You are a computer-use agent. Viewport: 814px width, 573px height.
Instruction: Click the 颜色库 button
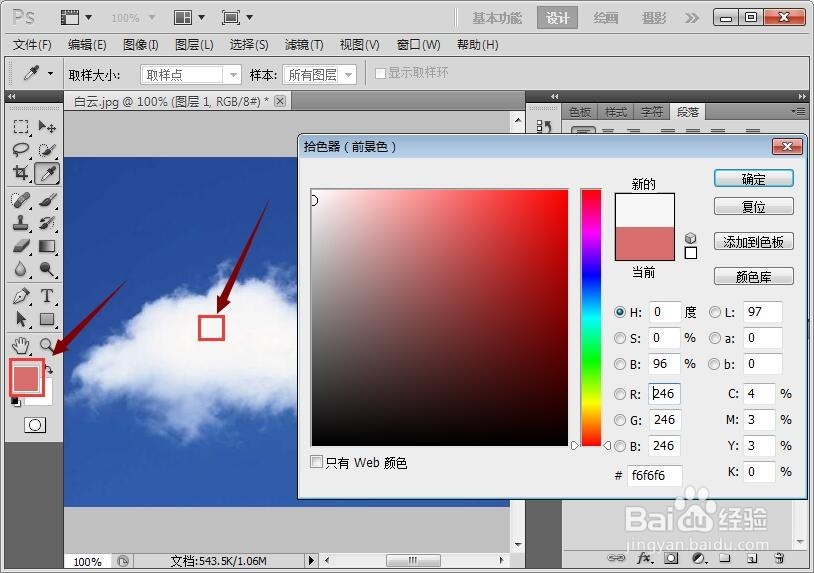click(754, 276)
